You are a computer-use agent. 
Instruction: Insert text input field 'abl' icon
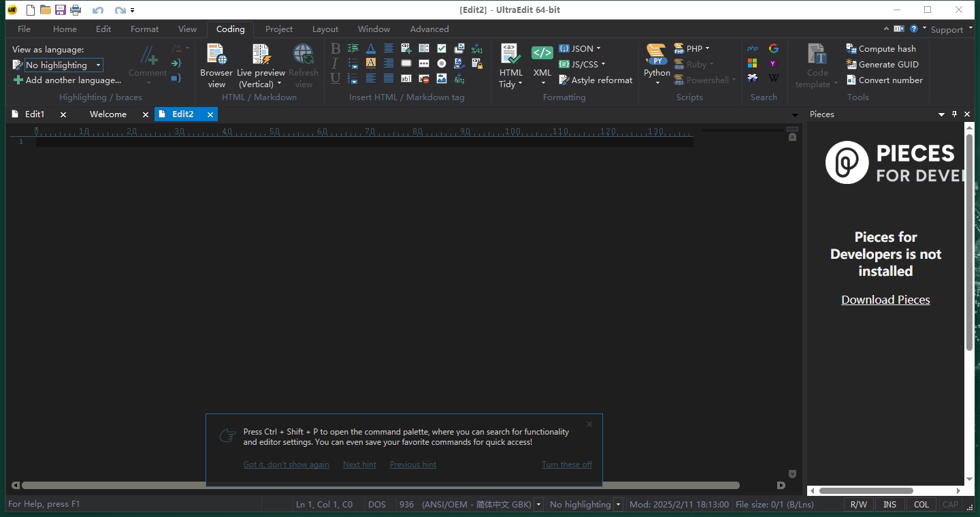coord(406,78)
